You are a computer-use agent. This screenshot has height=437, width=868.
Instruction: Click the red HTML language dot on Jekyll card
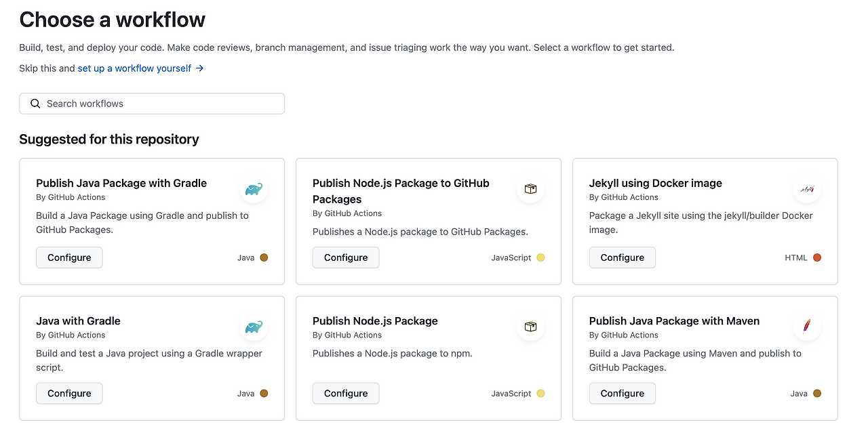tap(817, 257)
